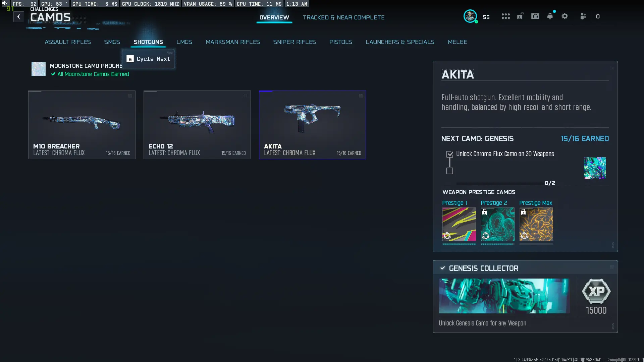Open the notifications bell

tap(550, 16)
